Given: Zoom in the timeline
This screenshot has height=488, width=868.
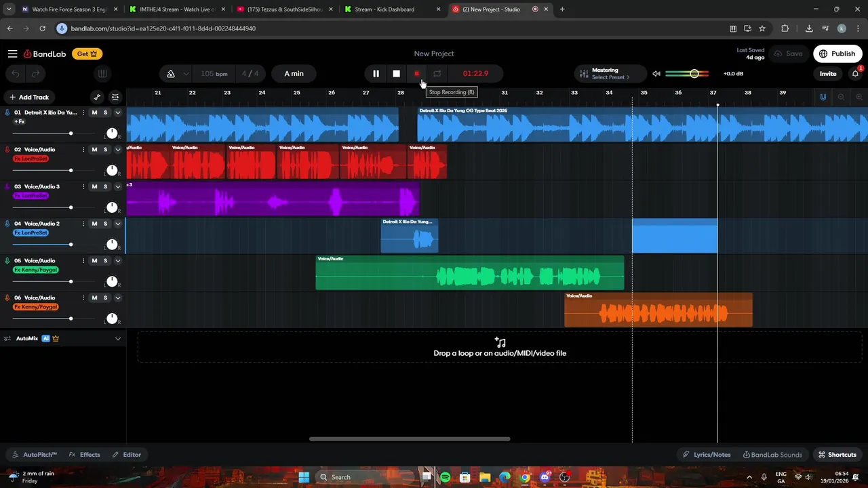Looking at the screenshot, I should click(859, 97).
